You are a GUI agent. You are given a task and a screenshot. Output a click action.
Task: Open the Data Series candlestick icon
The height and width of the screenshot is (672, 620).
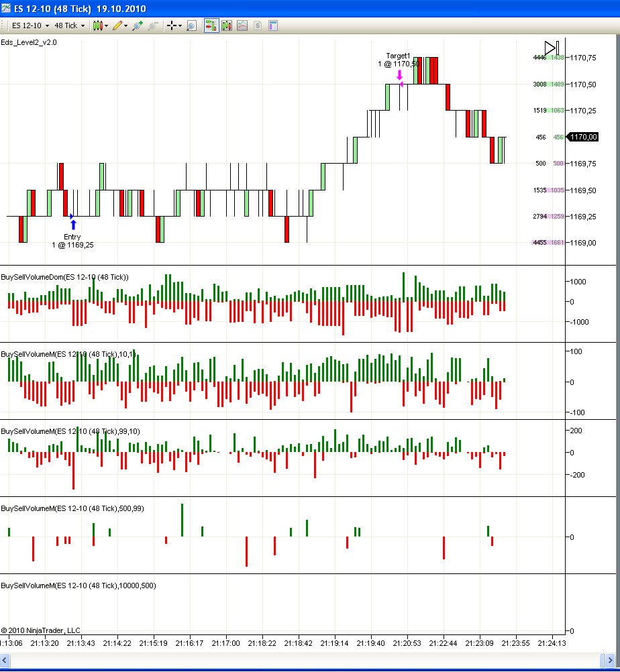(227, 26)
